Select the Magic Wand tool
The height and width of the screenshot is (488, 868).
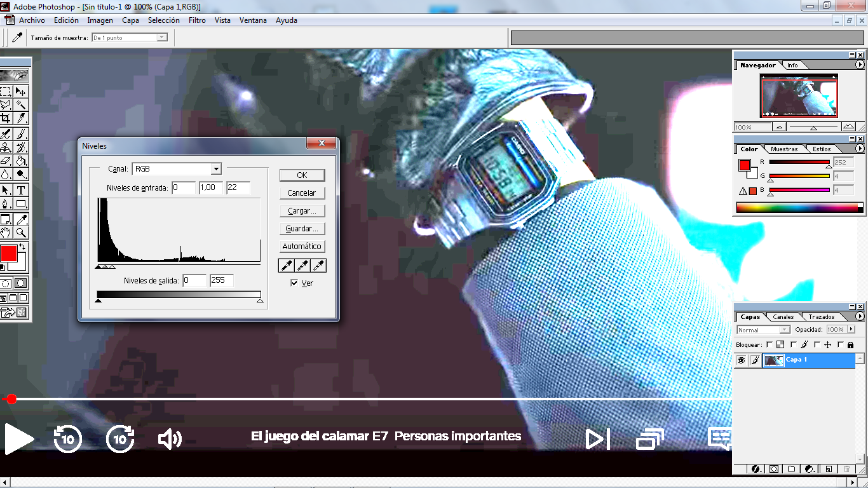[21, 105]
